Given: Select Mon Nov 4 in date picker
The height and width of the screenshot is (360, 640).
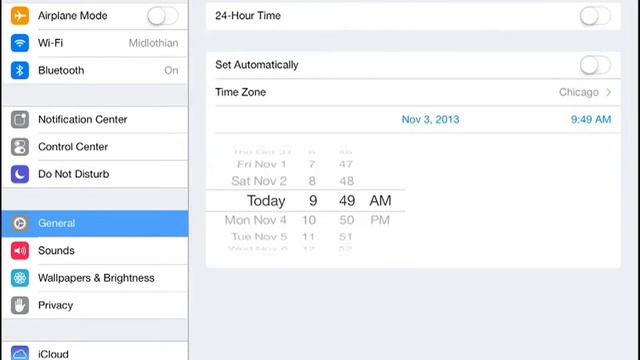Looking at the screenshot, I should point(256,220).
